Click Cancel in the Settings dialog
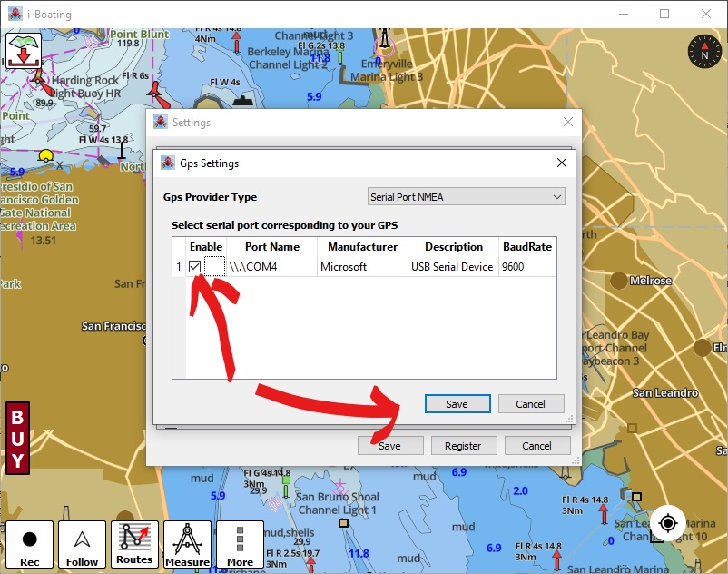 pos(537,445)
